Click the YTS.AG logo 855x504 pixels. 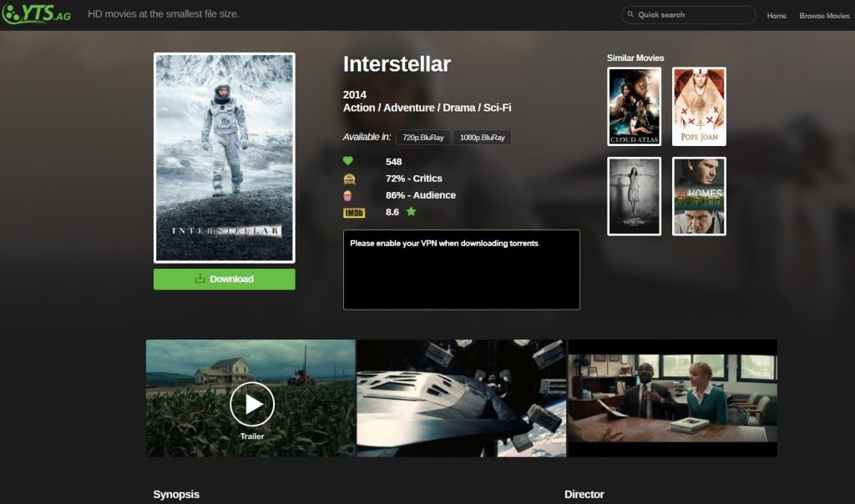(37, 14)
